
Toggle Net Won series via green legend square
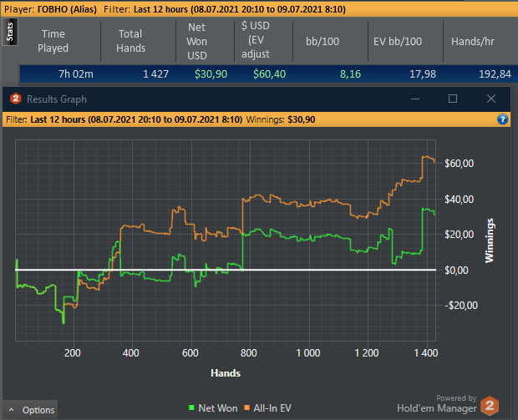click(191, 407)
